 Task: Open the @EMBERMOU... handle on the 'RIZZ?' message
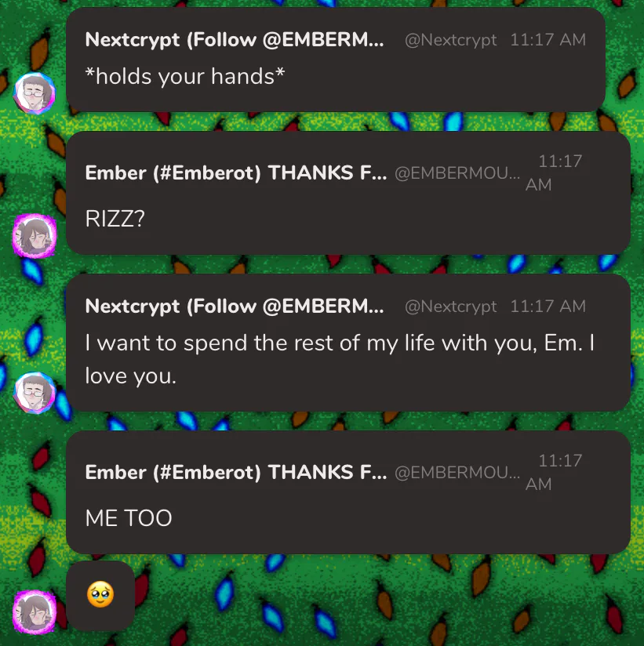[457, 173]
